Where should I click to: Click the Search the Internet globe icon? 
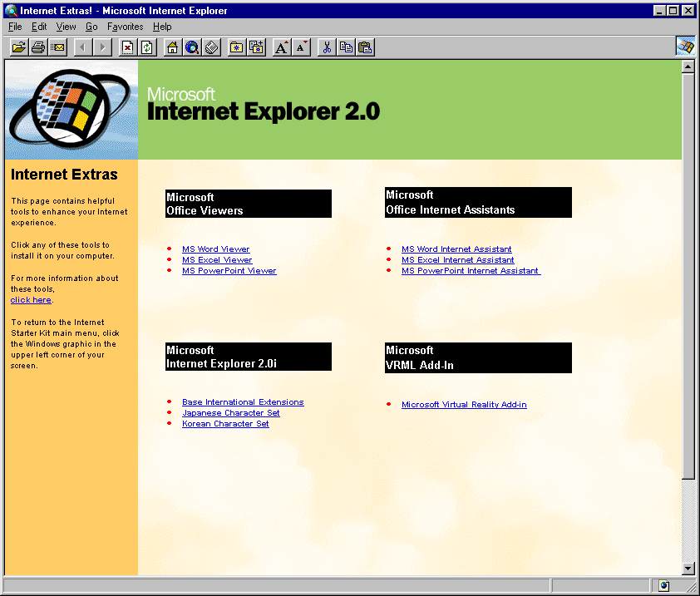(x=192, y=47)
